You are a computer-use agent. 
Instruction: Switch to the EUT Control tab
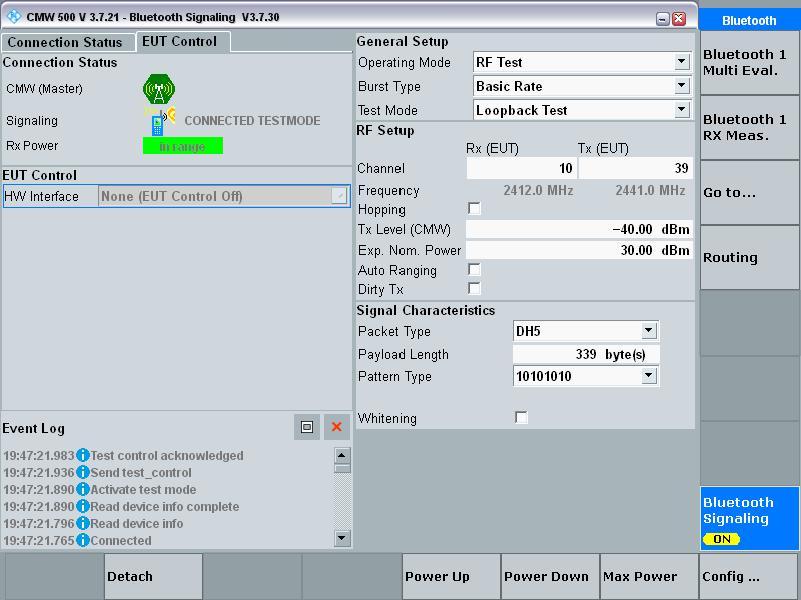(x=183, y=41)
